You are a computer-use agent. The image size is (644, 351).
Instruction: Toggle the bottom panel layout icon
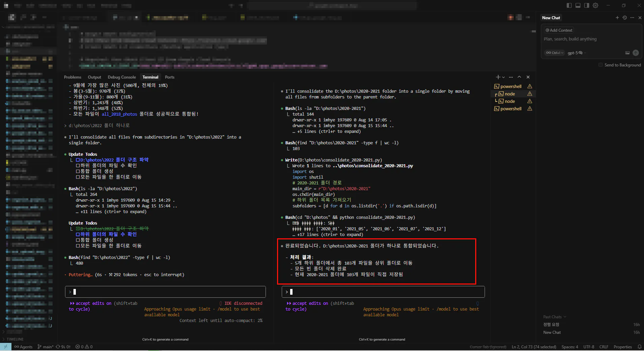[x=578, y=5]
